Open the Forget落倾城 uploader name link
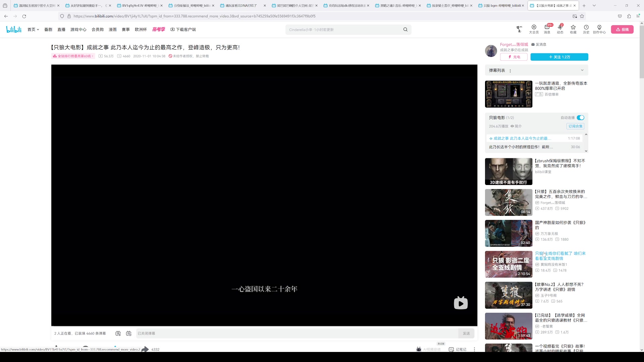This screenshot has height=362, width=644. pyautogui.click(x=514, y=44)
